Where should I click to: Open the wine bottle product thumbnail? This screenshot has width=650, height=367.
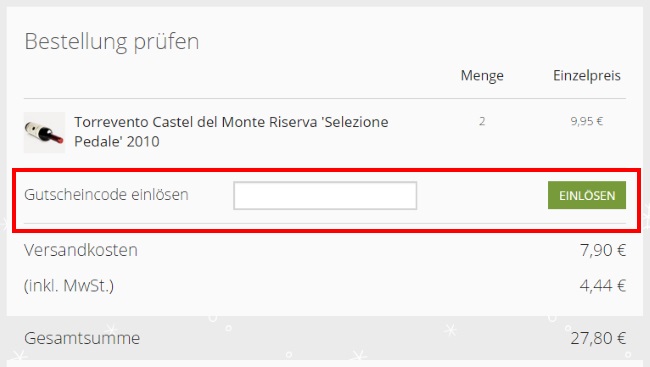coord(44,132)
